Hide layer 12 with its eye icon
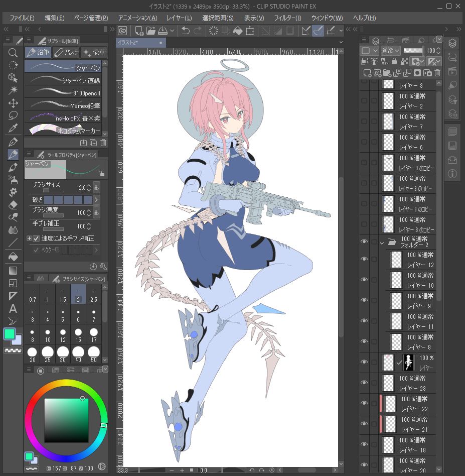465x476 pixels. tap(364, 259)
